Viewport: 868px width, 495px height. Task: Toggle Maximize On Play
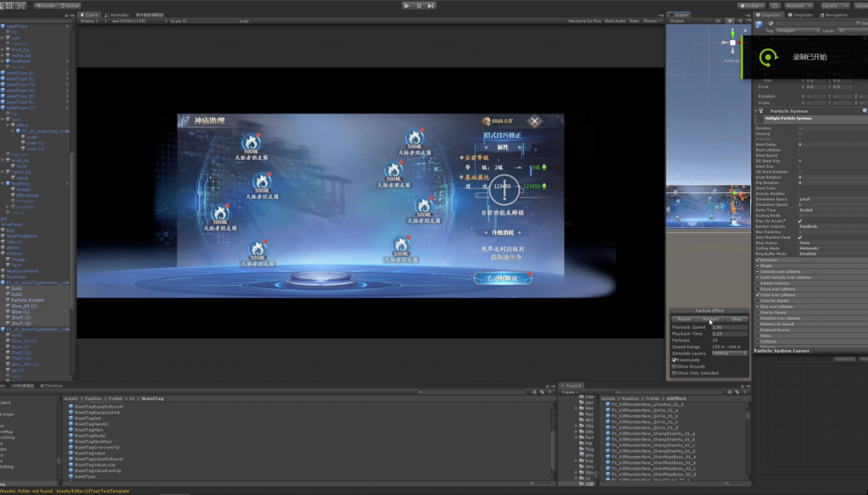click(585, 21)
